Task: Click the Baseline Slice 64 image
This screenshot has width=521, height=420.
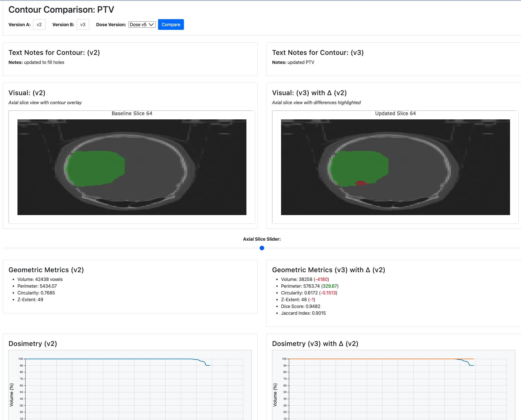Action: (132, 167)
